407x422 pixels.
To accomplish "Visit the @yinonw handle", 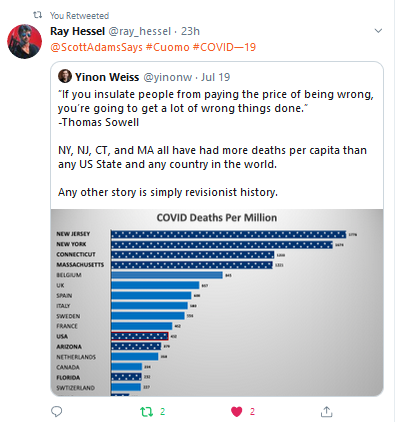I will pos(168,77).
